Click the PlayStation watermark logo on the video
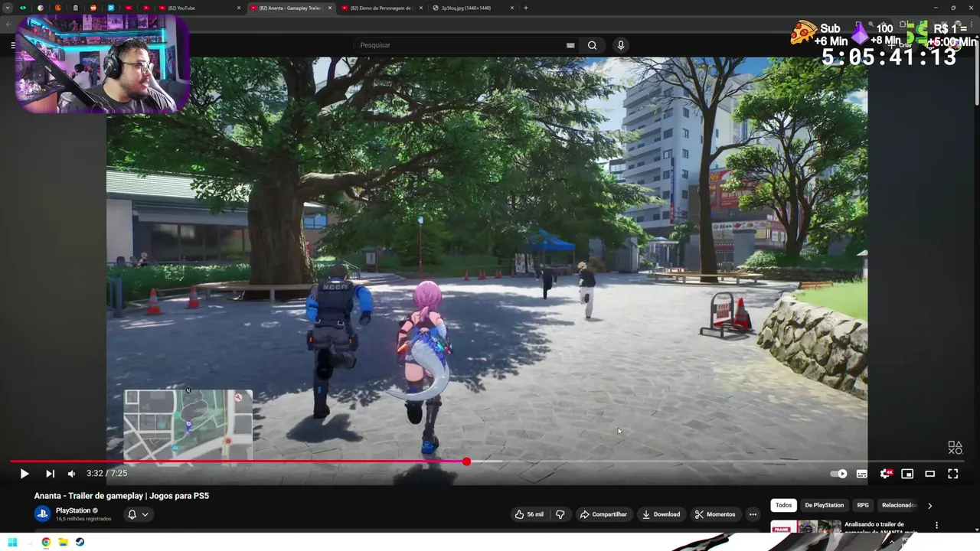 [x=955, y=448]
